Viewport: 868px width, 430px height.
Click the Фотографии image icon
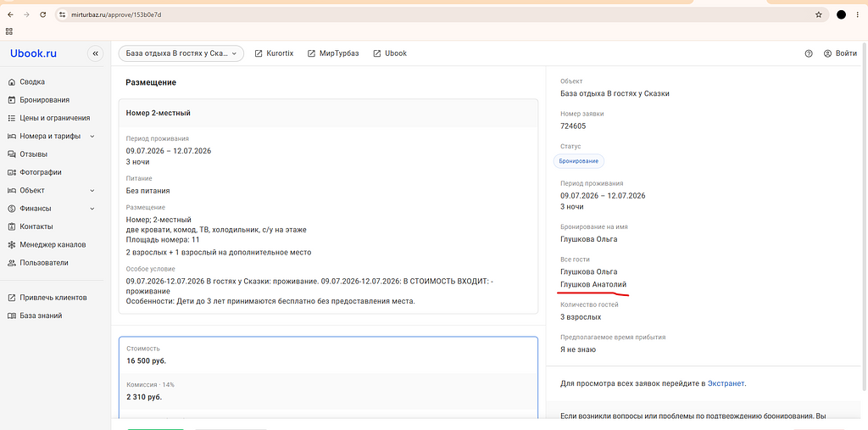pos(12,172)
